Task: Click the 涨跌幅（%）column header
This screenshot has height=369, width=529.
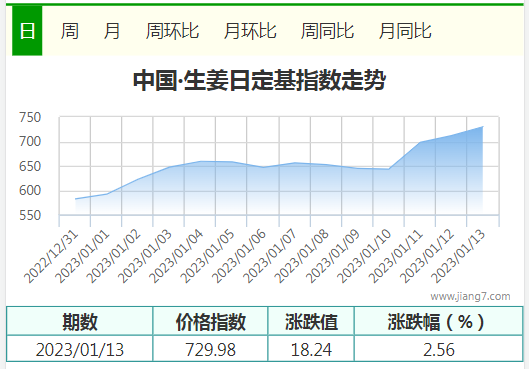Action: point(439,321)
